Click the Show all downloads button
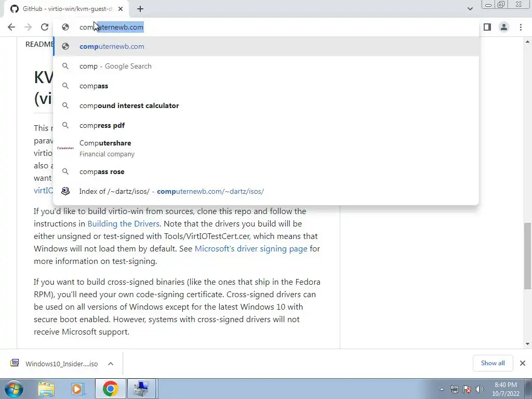The height and width of the screenshot is (399, 532). 493,363
